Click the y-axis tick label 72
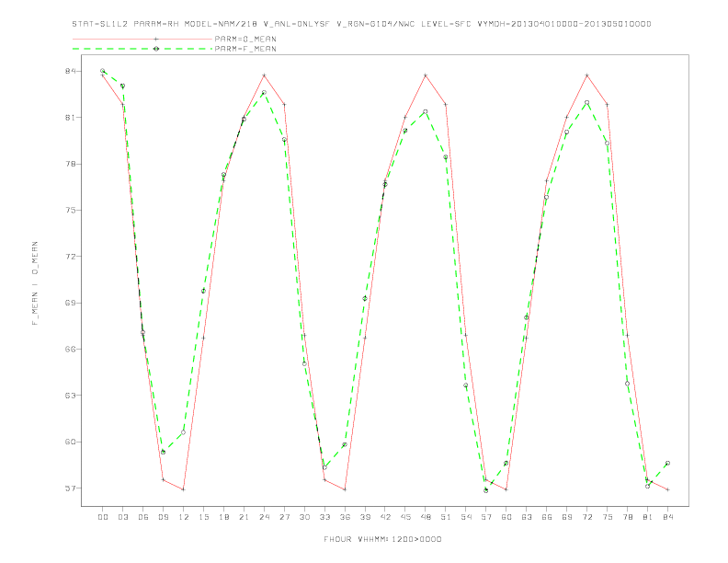This screenshot has width=728, height=563. tap(71, 257)
